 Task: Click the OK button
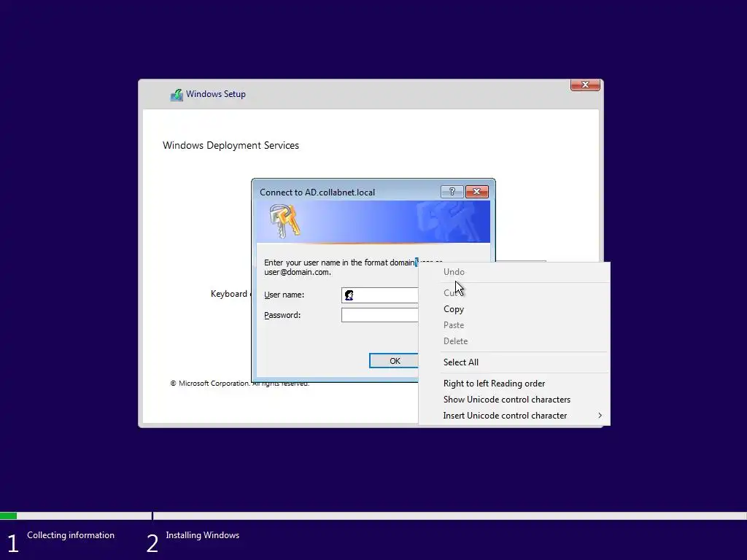click(394, 361)
